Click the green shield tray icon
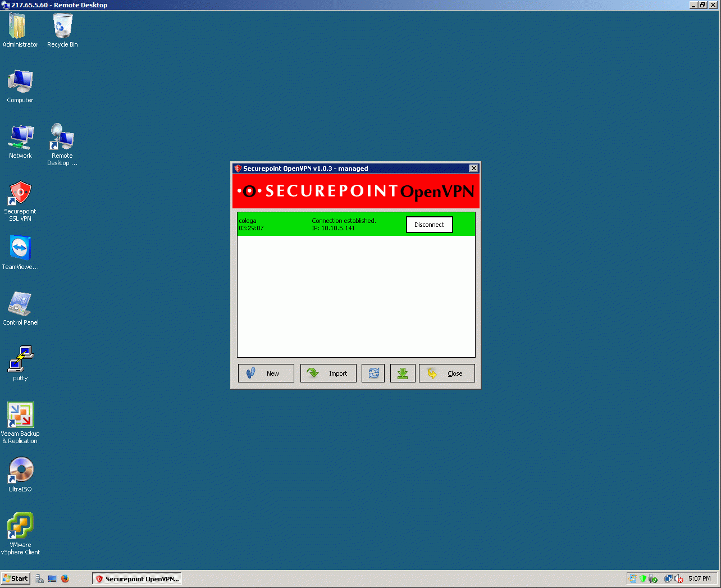The width and height of the screenshot is (721, 588). (x=643, y=578)
